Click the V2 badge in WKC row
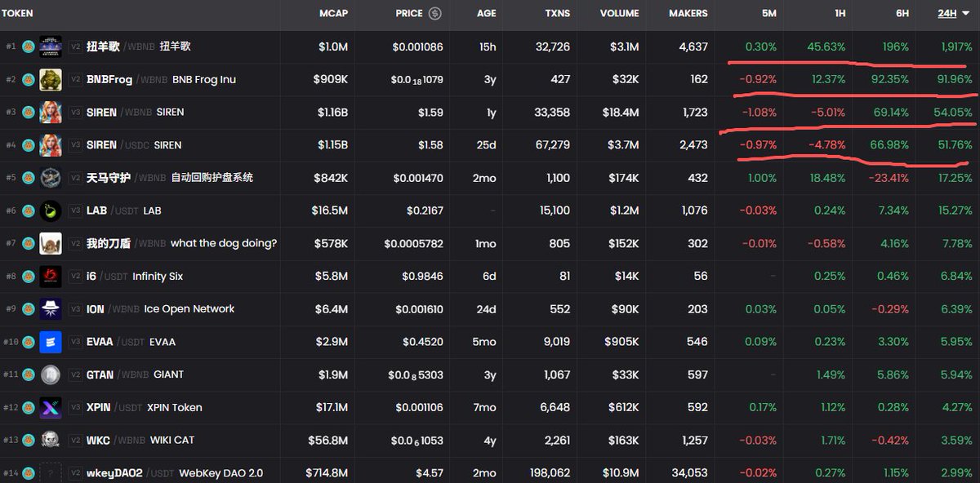The image size is (980, 483). pyautogui.click(x=75, y=440)
